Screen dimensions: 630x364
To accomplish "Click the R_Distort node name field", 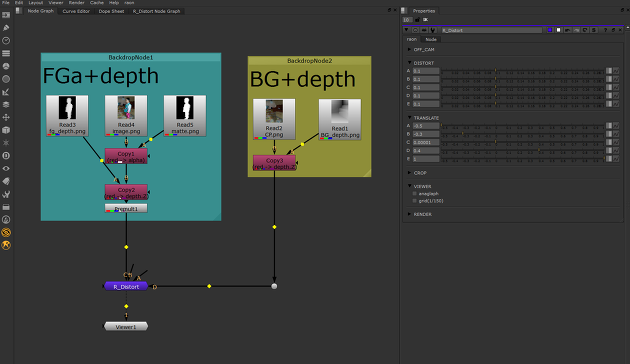I will pos(491,30).
